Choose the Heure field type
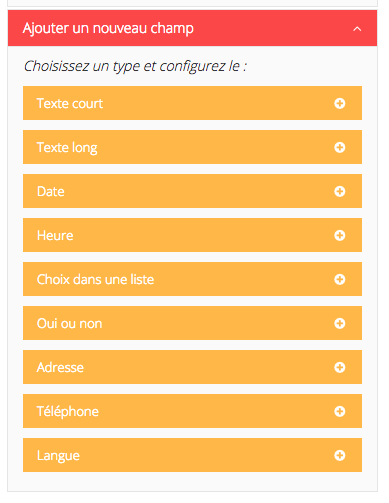This screenshot has width=389, height=503. coord(192,235)
